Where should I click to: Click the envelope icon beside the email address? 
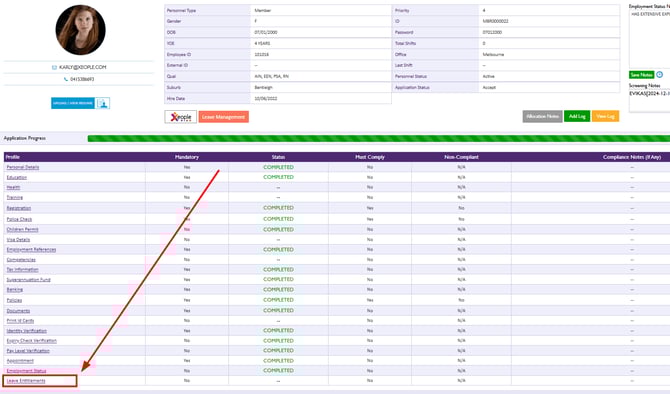(x=54, y=68)
